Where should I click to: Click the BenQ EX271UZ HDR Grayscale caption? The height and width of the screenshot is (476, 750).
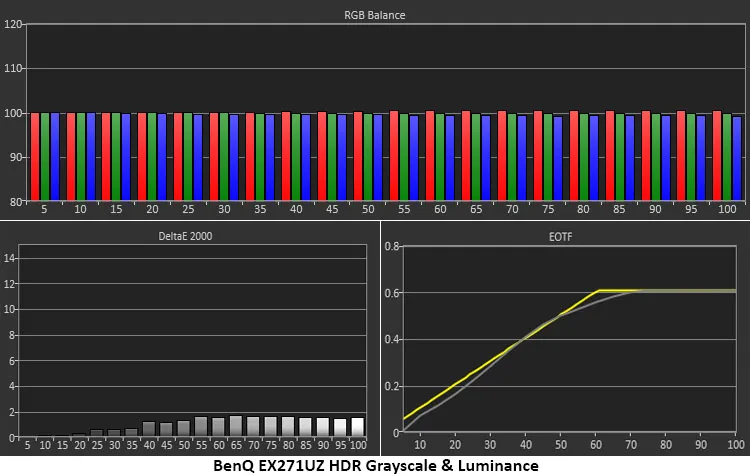tap(376, 466)
